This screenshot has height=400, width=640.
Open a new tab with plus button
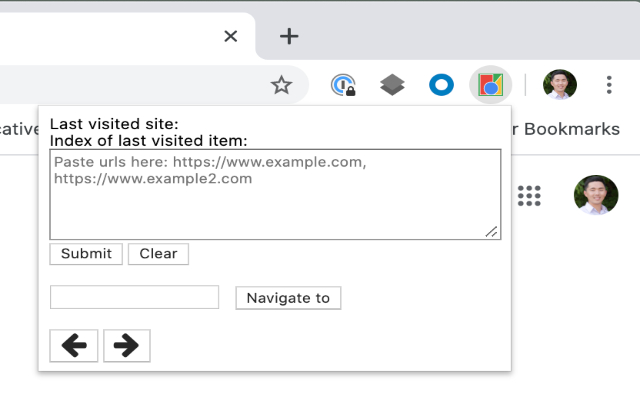(289, 37)
